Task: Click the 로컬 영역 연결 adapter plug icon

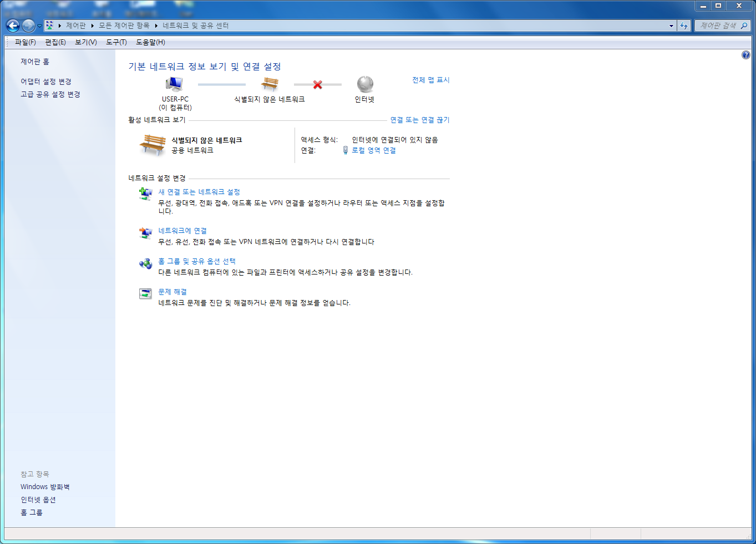Action: 346,150
